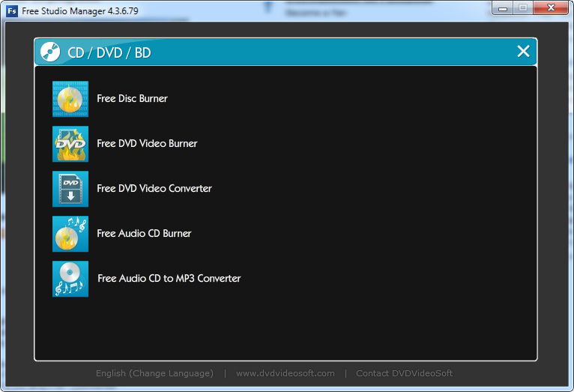Click the Free Audio CD to MP3 Converter label
The height and width of the screenshot is (392, 574).
169,279
